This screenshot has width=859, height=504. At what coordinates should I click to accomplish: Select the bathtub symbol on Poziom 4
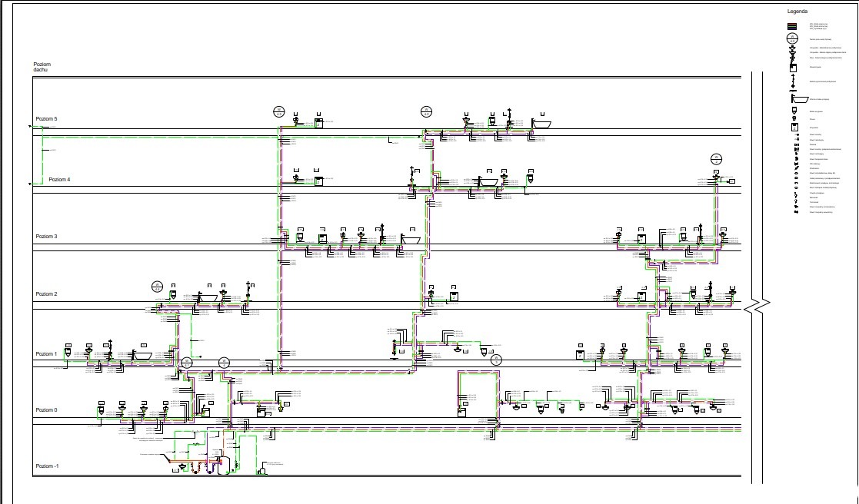tap(488, 181)
